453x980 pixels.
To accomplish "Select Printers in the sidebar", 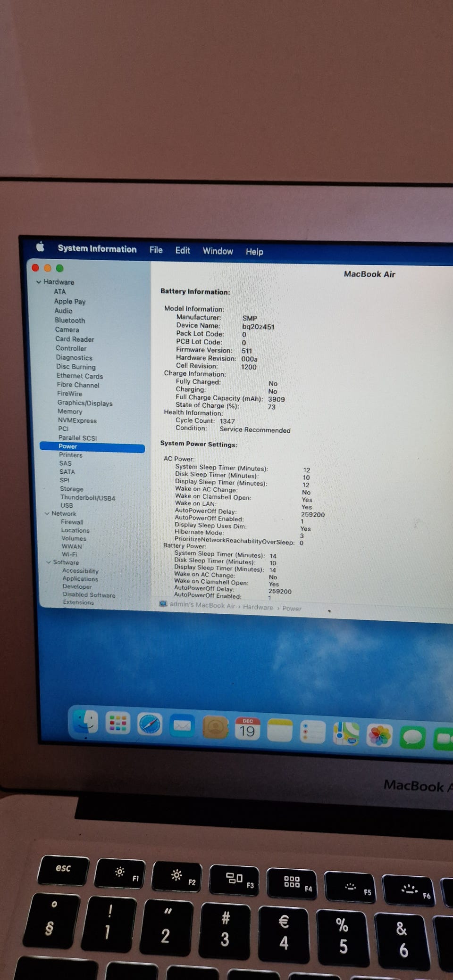I will click(x=71, y=455).
